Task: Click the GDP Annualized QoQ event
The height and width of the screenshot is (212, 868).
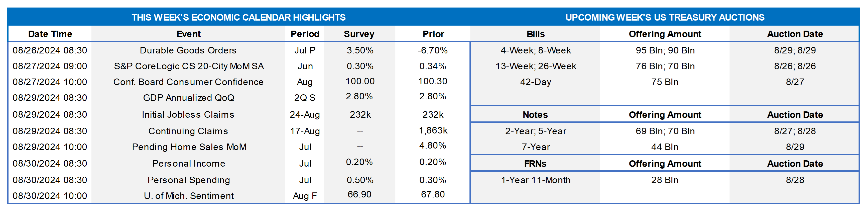Action: (x=188, y=98)
